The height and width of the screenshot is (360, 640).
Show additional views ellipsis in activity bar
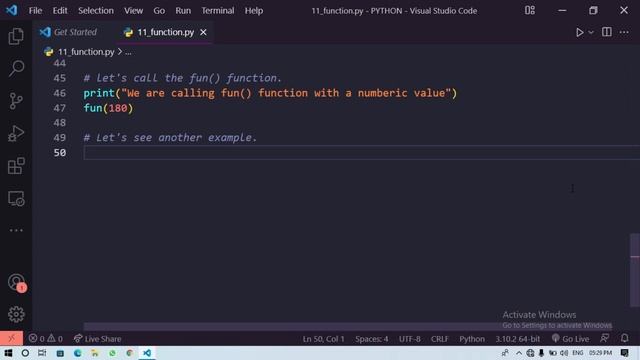[x=16, y=230]
